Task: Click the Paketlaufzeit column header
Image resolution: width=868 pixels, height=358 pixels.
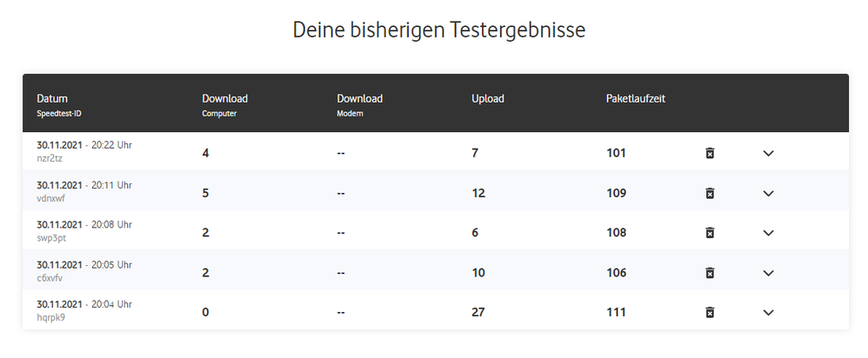Action: coord(636,99)
